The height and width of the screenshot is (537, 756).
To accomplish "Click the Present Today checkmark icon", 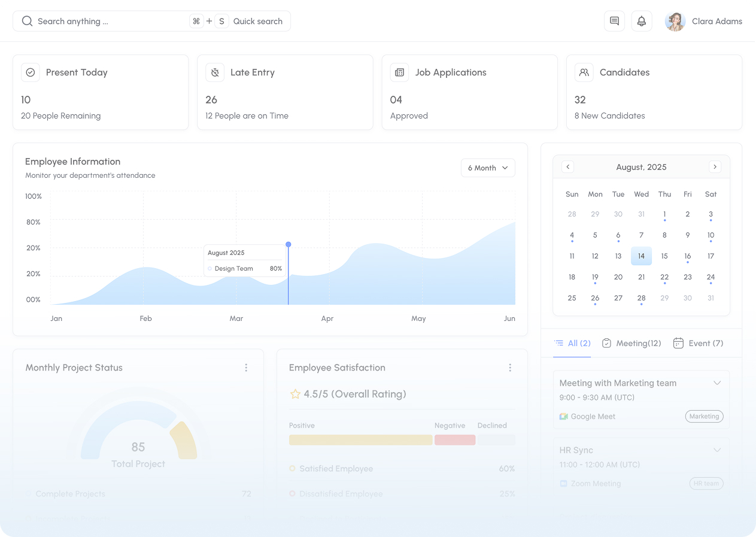I will click(x=31, y=72).
